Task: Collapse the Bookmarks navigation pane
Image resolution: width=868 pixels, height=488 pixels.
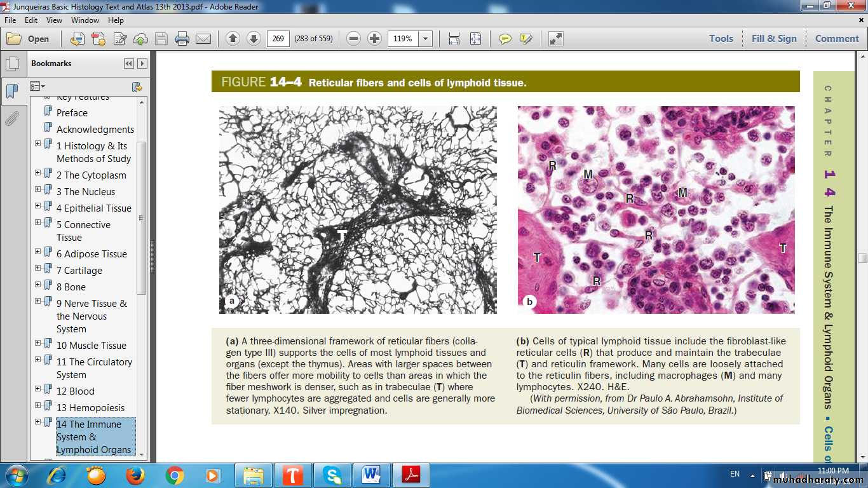Action: point(129,64)
